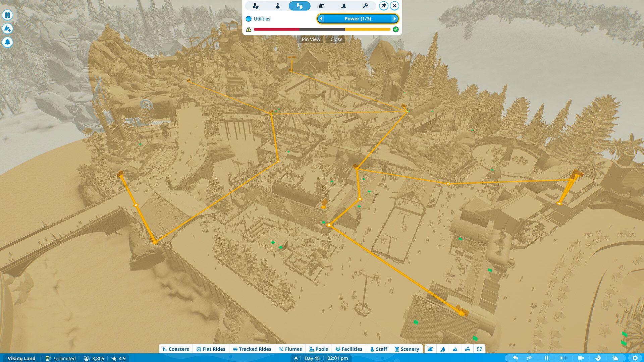Switch to the Flumes tab

pyautogui.click(x=291, y=349)
